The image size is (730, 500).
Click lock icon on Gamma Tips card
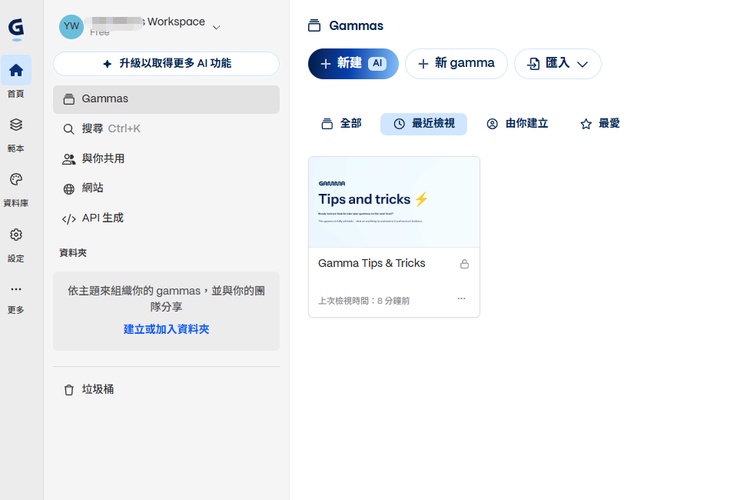(x=464, y=264)
